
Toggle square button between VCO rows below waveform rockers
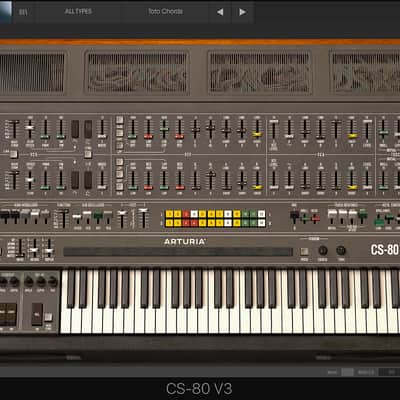(88, 154)
